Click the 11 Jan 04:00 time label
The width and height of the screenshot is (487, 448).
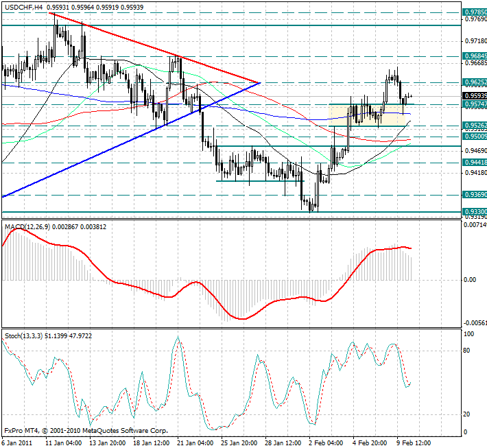pos(64,443)
